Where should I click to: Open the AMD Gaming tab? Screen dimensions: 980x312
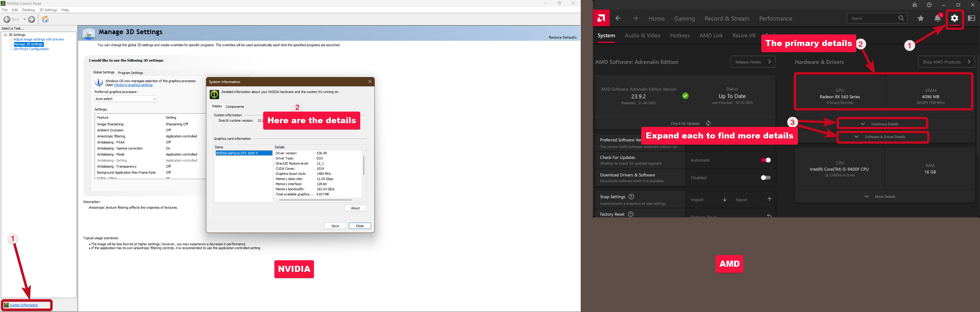684,18
